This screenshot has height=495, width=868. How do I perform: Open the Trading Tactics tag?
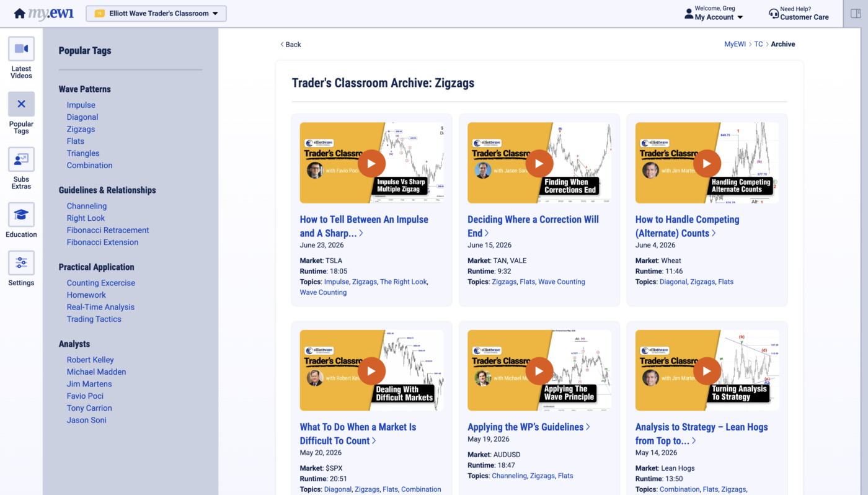click(94, 319)
